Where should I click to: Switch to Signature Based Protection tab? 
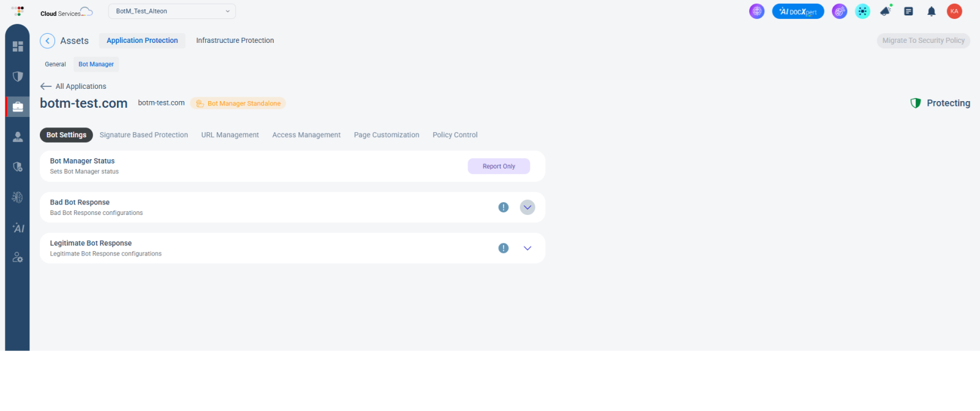[x=143, y=135]
